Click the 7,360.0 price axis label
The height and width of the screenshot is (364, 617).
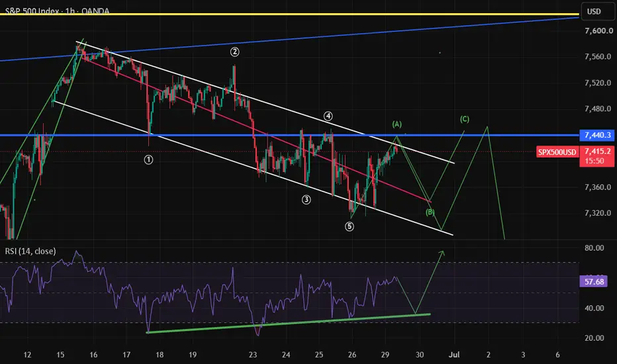pyautogui.click(x=598, y=187)
